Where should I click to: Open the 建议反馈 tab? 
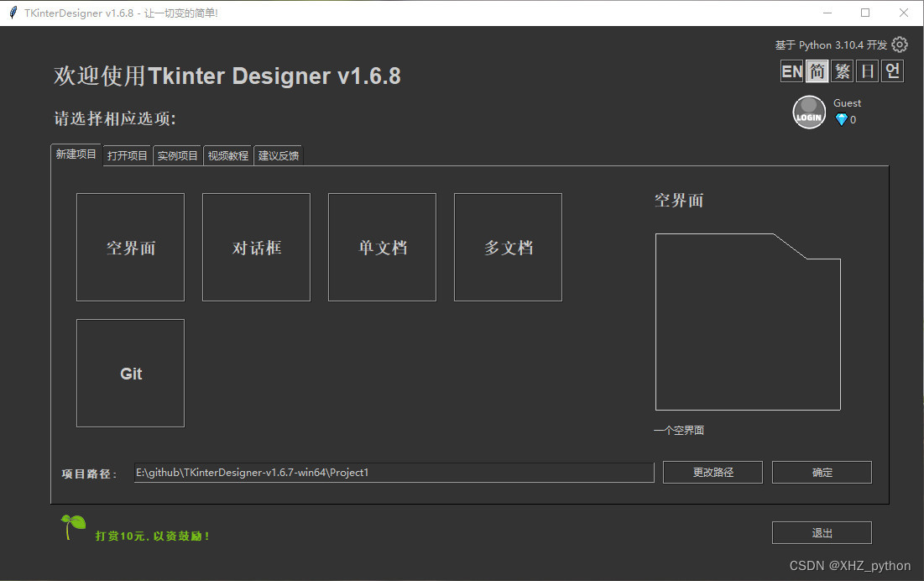279,155
